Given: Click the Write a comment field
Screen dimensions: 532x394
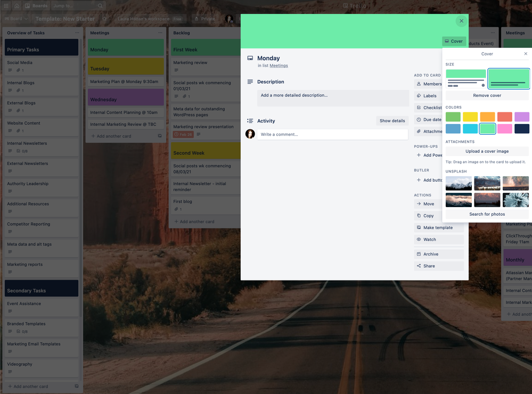Looking at the screenshot, I should tap(332, 134).
